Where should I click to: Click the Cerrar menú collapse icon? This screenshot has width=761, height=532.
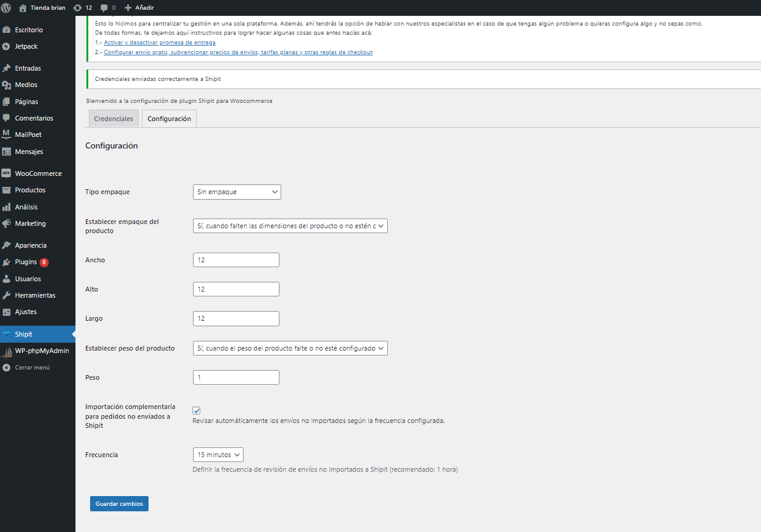(x=7, y=368)
